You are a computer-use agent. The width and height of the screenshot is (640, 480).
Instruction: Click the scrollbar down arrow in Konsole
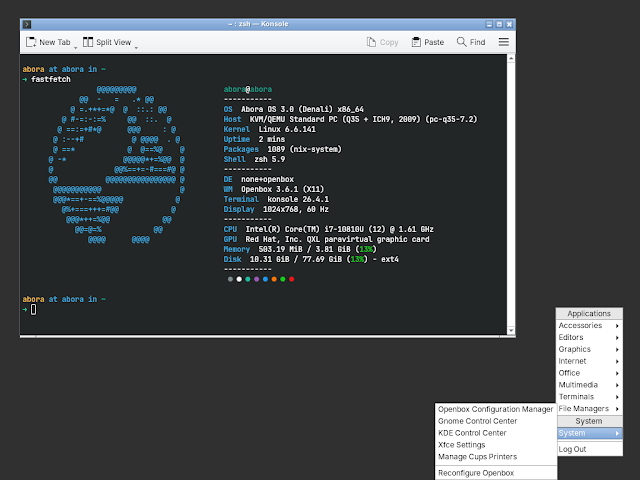coord(511,331)
